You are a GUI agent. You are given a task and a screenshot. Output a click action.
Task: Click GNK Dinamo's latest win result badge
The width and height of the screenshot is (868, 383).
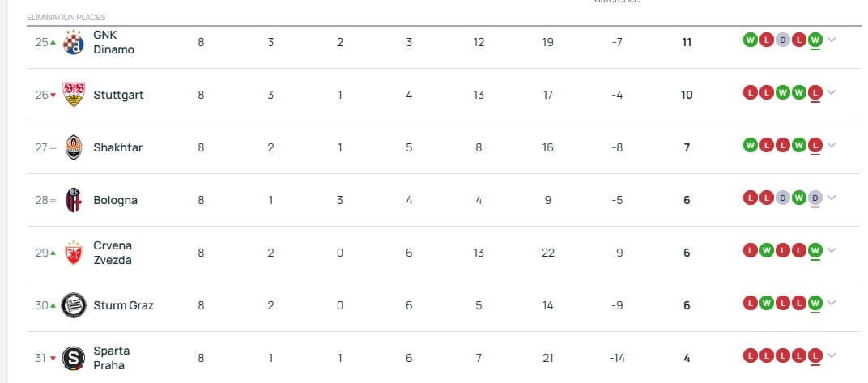pyautogui.click(x=815, y=40)
